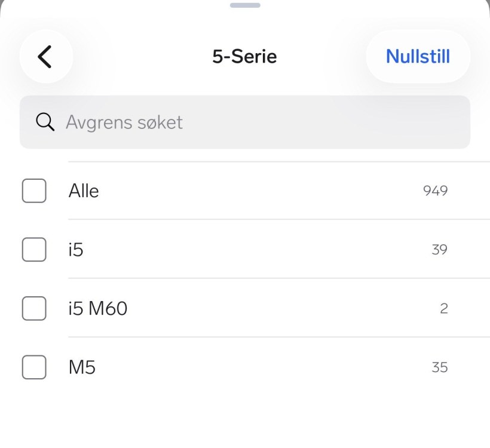Screen dimensions: 490x448
Task: Select the M5 checkbox
Action: click(x=34, y=367)
